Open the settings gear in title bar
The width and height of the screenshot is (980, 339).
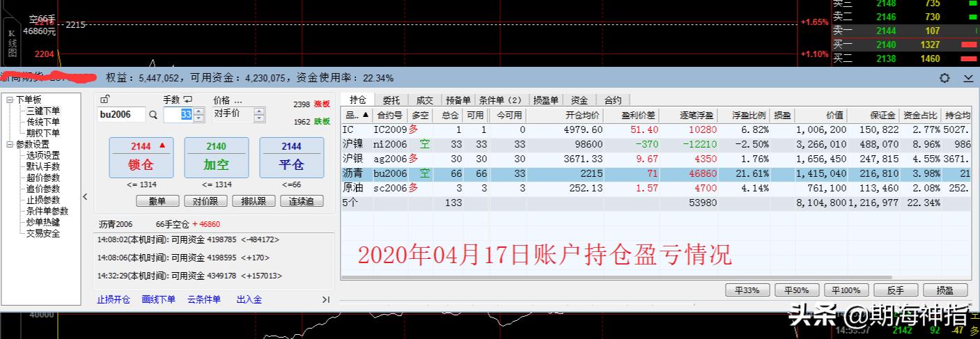[x=944, y=78]
